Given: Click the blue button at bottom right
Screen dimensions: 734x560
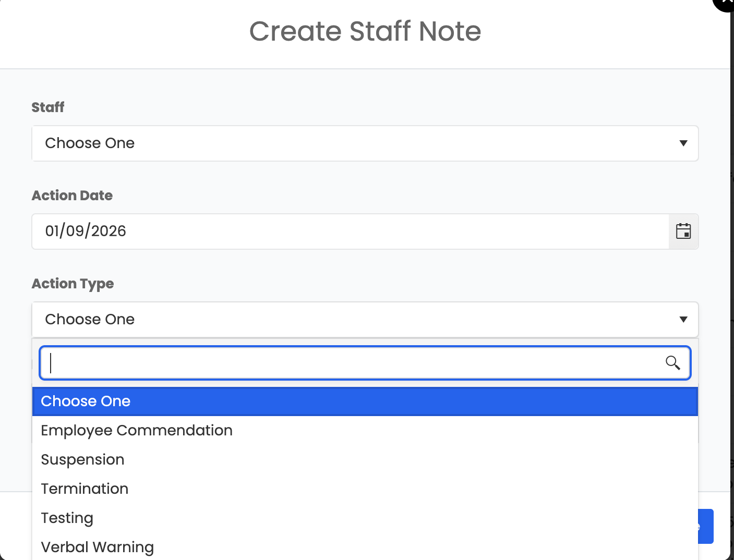Looking at the screenshot, I should pos(706,526).
